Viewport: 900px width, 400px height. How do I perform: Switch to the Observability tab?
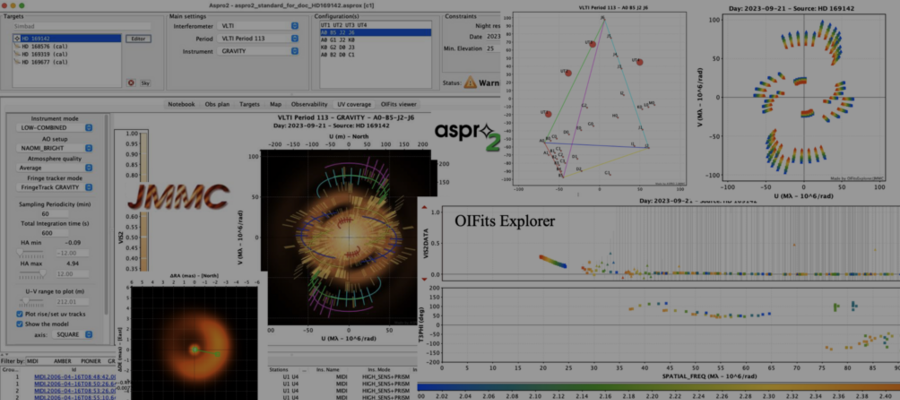pyautogui.click(x=309, y=104)
